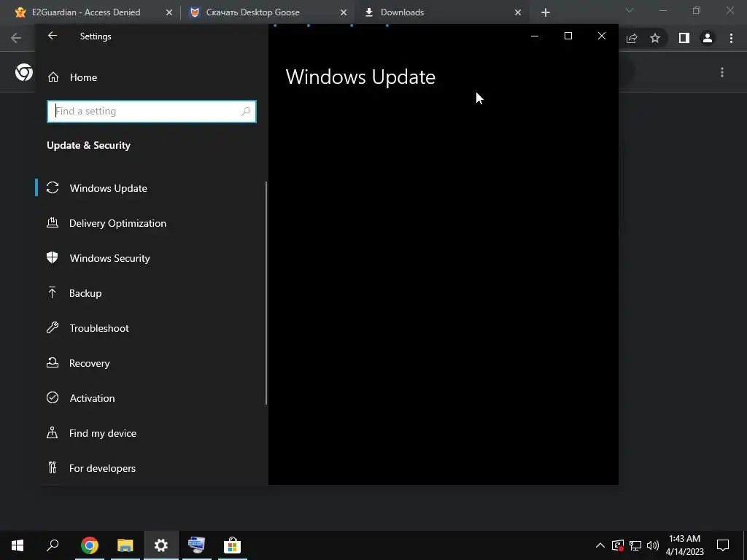Open security alert tray icon

618,545
